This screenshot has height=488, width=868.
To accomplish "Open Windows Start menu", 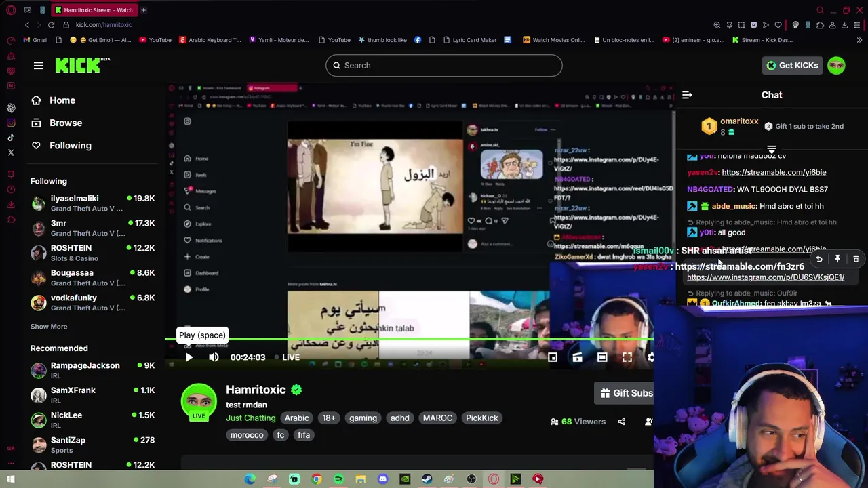I will [x=11, y=479].
